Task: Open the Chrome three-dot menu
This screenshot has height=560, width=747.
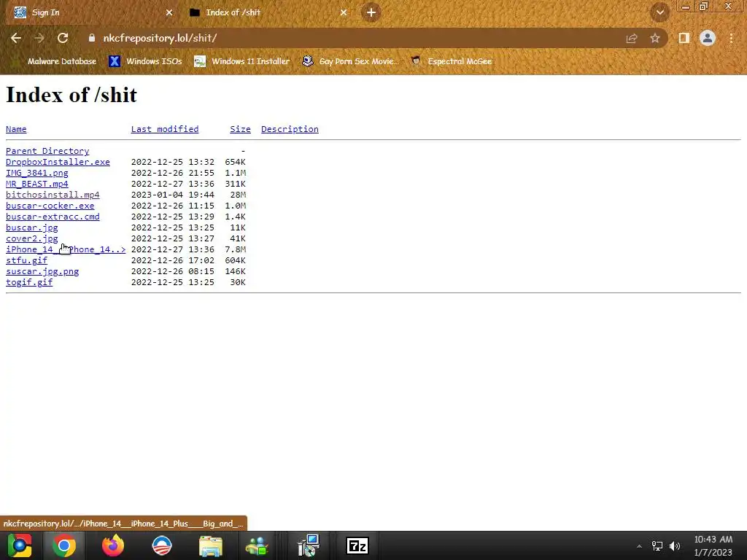Action: click(x=731, y=38)
